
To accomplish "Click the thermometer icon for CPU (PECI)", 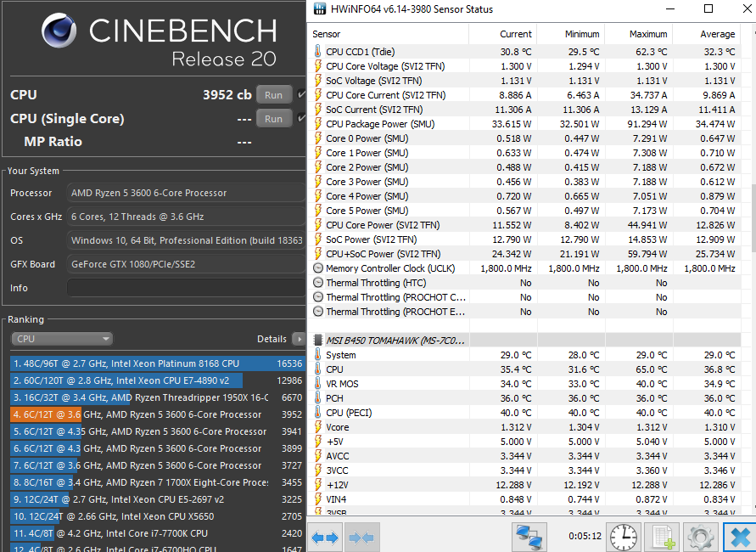I will tap(317, 413).
